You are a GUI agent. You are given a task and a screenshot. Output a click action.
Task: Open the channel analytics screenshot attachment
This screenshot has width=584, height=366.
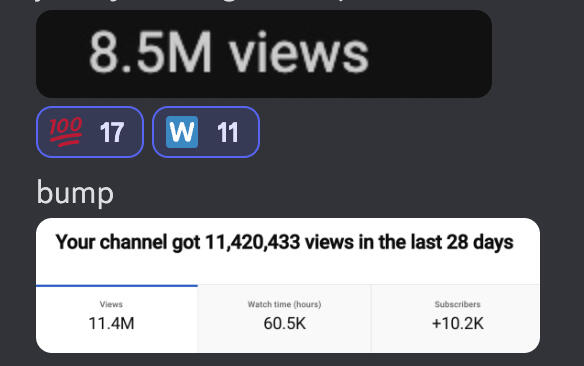click(288, 286)
